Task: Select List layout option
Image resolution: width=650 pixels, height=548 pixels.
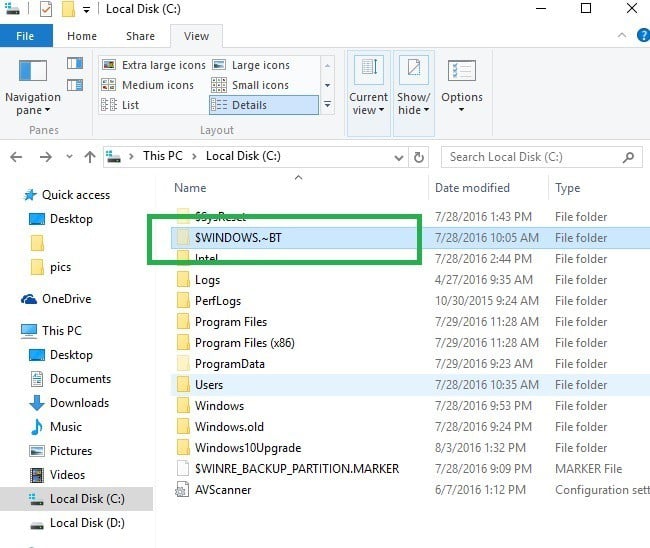Action: click(x=120, y=105)
